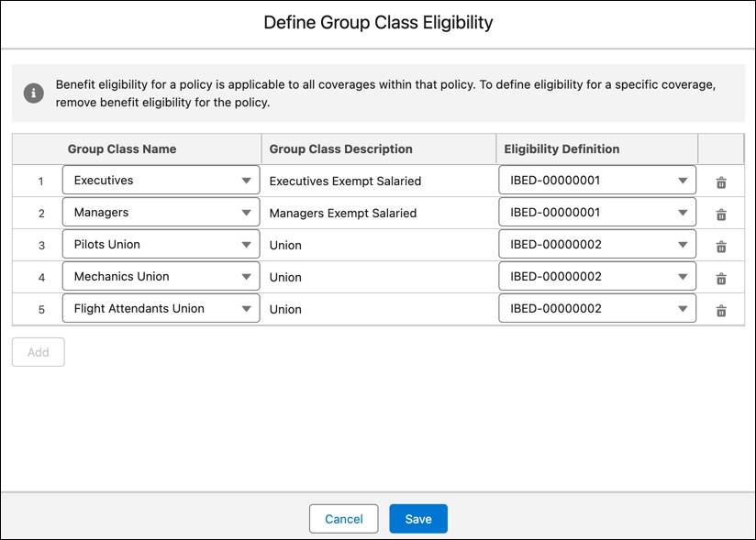Click the 'Define Group Class Eligibility' title

pyautogui.click(x=378, y=23)
